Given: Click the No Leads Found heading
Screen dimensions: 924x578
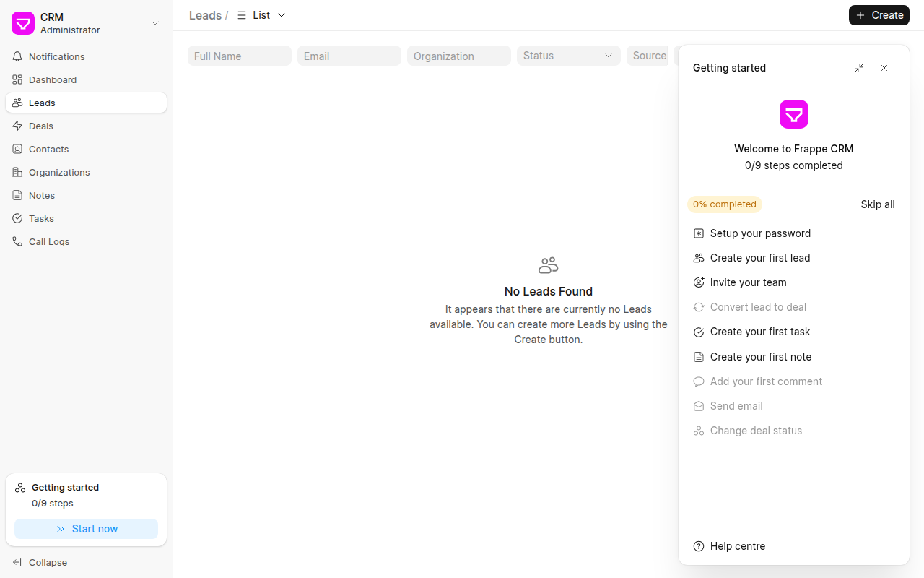Looking at the screenshot, I should coord(549,291).
